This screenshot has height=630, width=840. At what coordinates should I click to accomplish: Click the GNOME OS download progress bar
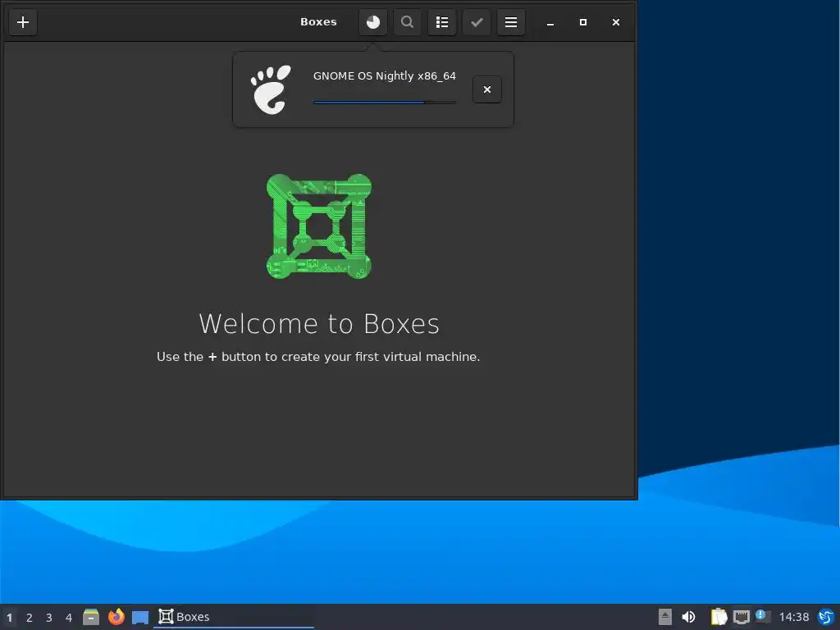point(385,102)
